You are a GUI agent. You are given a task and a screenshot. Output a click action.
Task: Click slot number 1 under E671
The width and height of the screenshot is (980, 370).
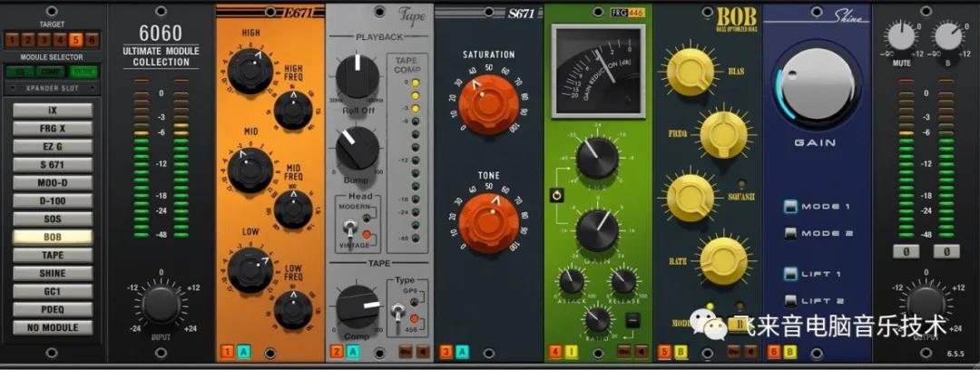228,352
